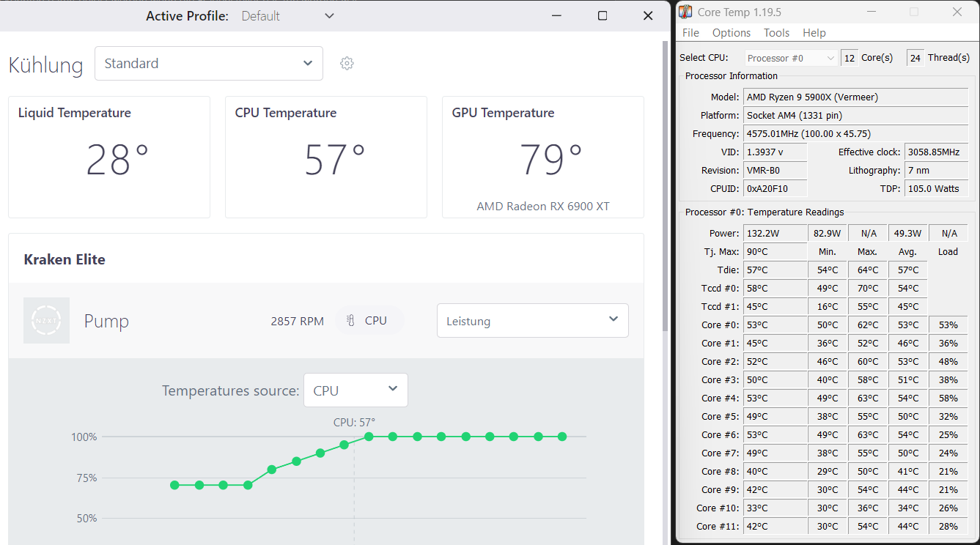The image size is (980, 545).
Task: Open Select CPU Processor #0 dropdown
Action: [792, 58]
